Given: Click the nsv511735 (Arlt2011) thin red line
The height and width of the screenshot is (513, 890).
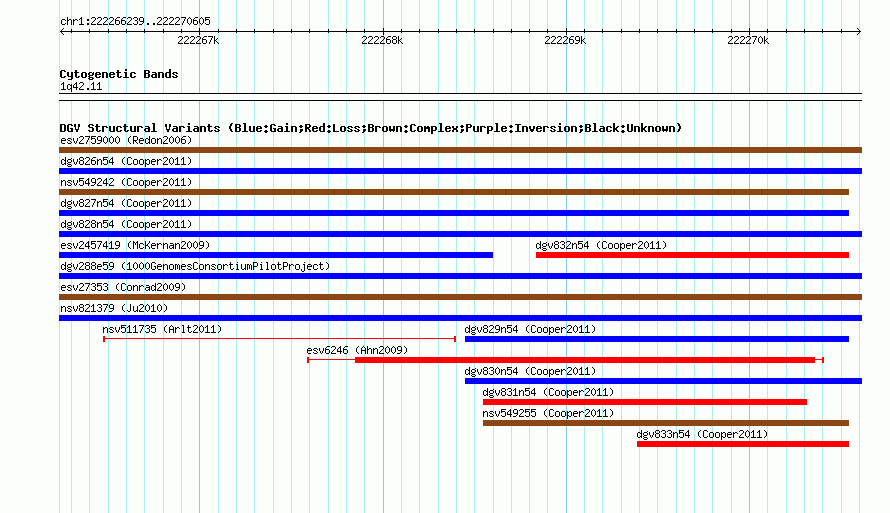Looking at the screenshot, I should click(x=279, y=339).
